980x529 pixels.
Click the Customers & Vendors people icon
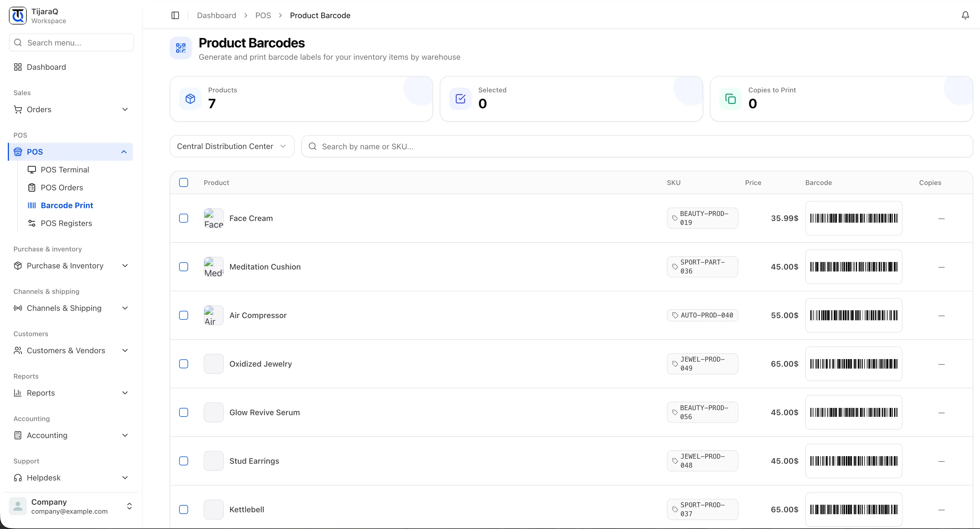(18, 350)
